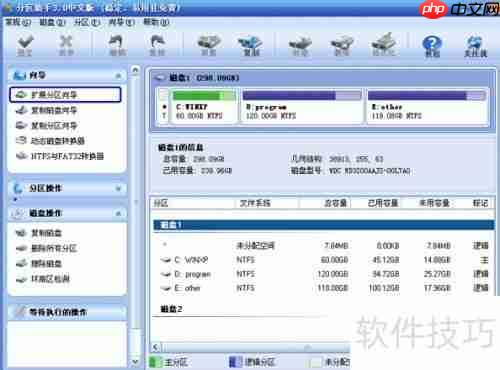Open the 分区 menu
Screen dimensions: 500x370
(87, 22)
